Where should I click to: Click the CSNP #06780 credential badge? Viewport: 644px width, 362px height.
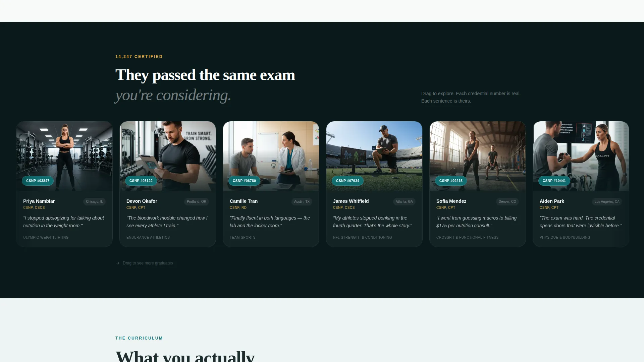(244, 181)
